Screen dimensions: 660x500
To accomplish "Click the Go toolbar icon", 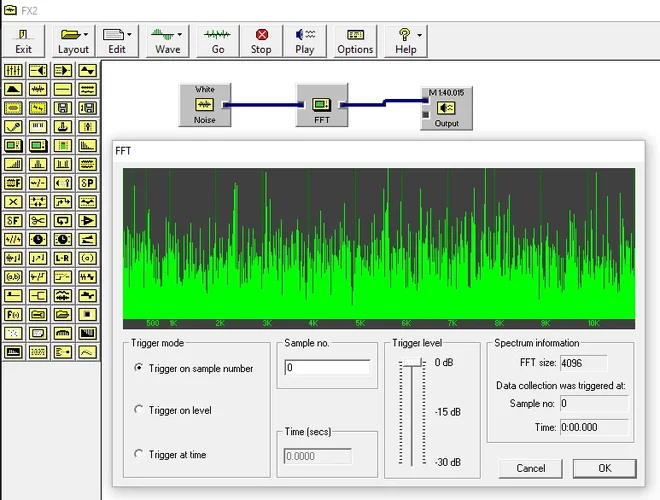I will 218,40.
